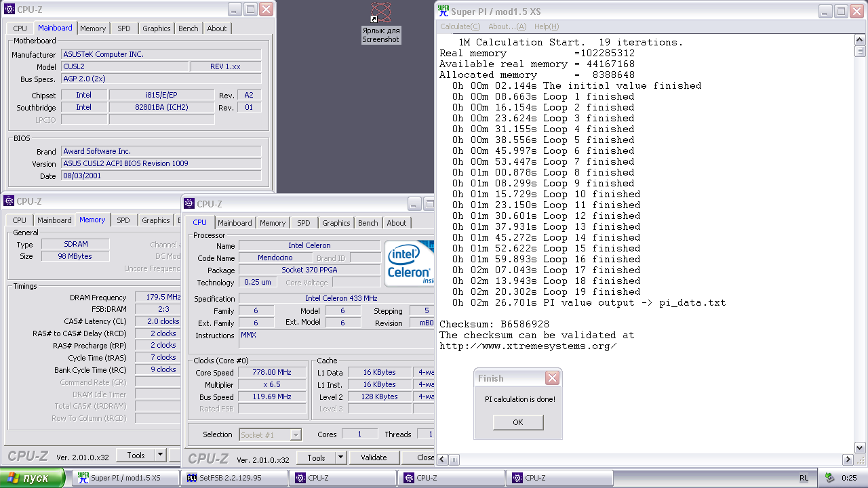Click 'Checksum: B6586928' line in Super PI
The image size is (868, 488).
(x=494, y=324)
